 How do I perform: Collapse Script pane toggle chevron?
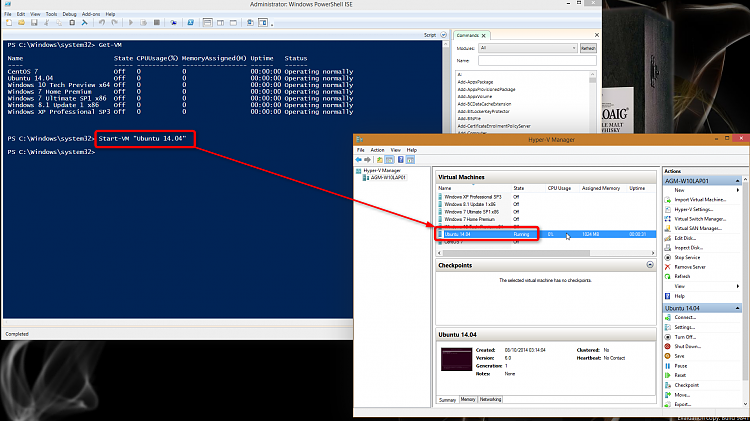[443, 35]
